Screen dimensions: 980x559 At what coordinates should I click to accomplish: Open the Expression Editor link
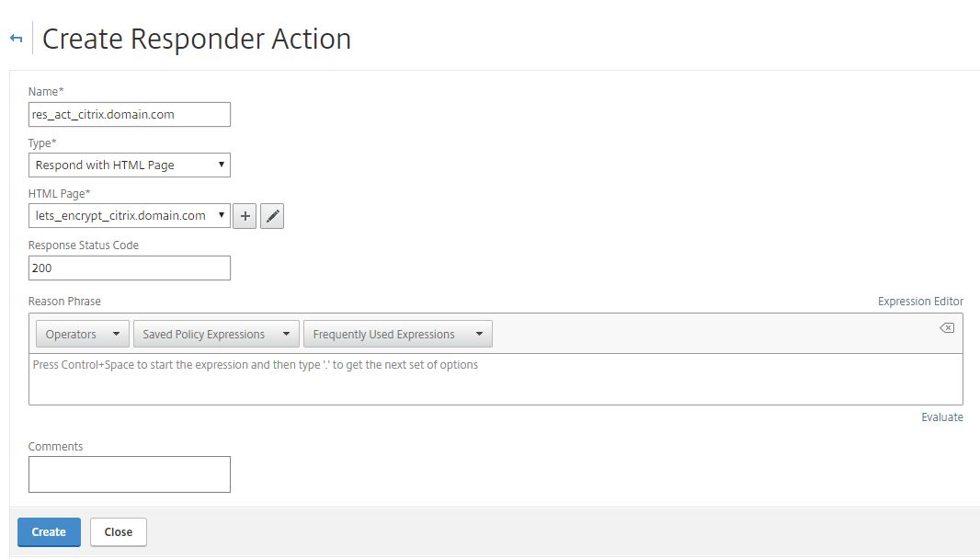pyautogui.click(x=920, y=302)
